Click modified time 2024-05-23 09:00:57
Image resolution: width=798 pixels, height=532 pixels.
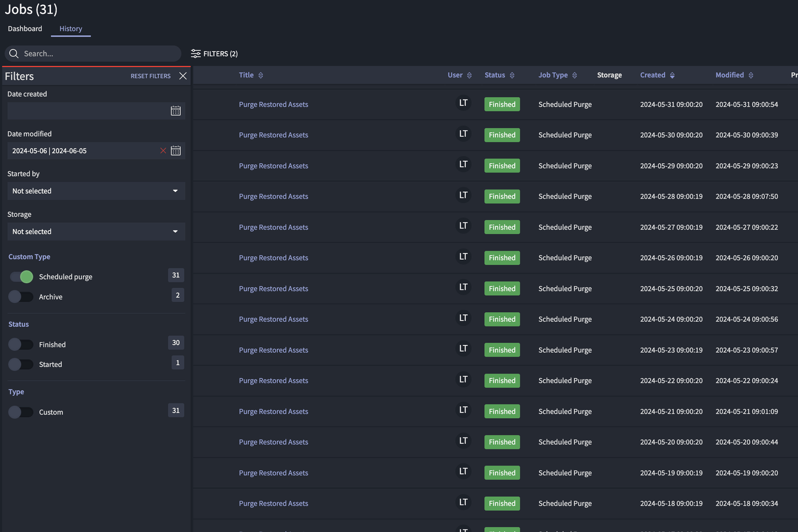coord(747,350)
